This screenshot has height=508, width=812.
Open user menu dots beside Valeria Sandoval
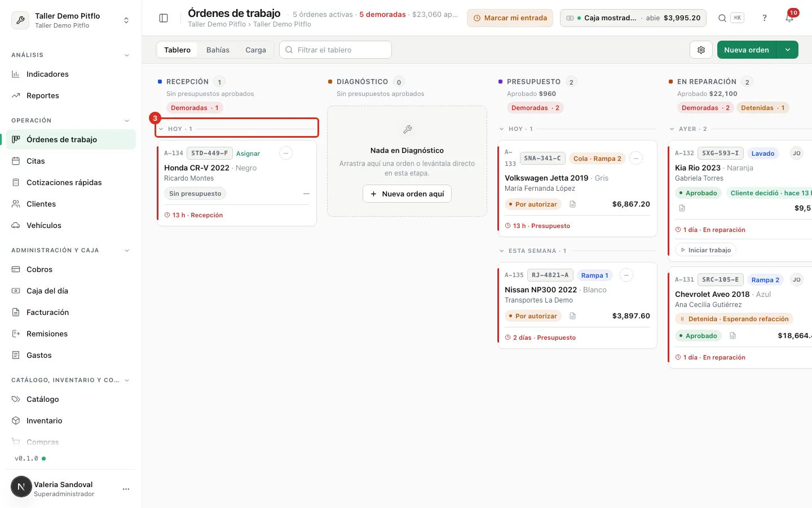(126, 489)
